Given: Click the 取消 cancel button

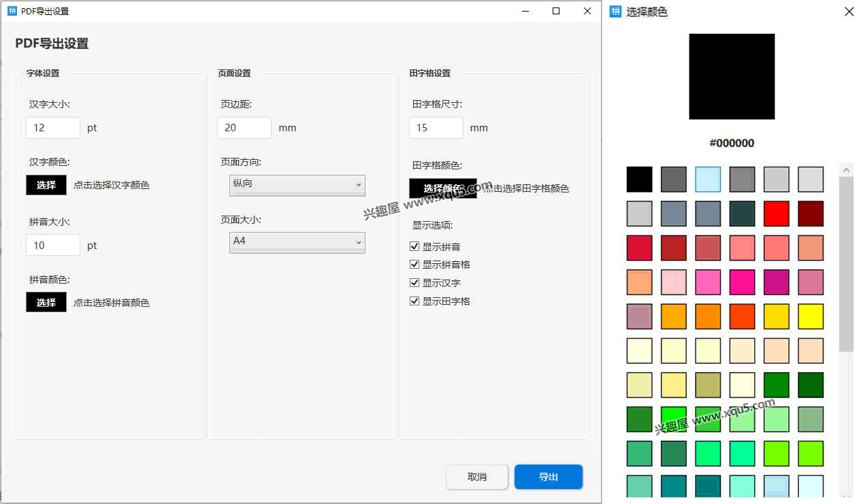Looking at the screenshot, I should (476, 477).
